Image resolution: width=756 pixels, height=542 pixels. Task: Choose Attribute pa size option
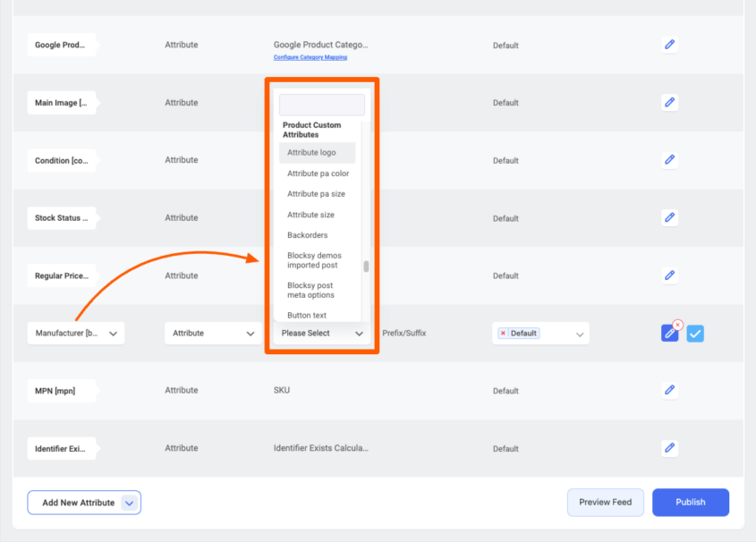(x=317, y=194)
